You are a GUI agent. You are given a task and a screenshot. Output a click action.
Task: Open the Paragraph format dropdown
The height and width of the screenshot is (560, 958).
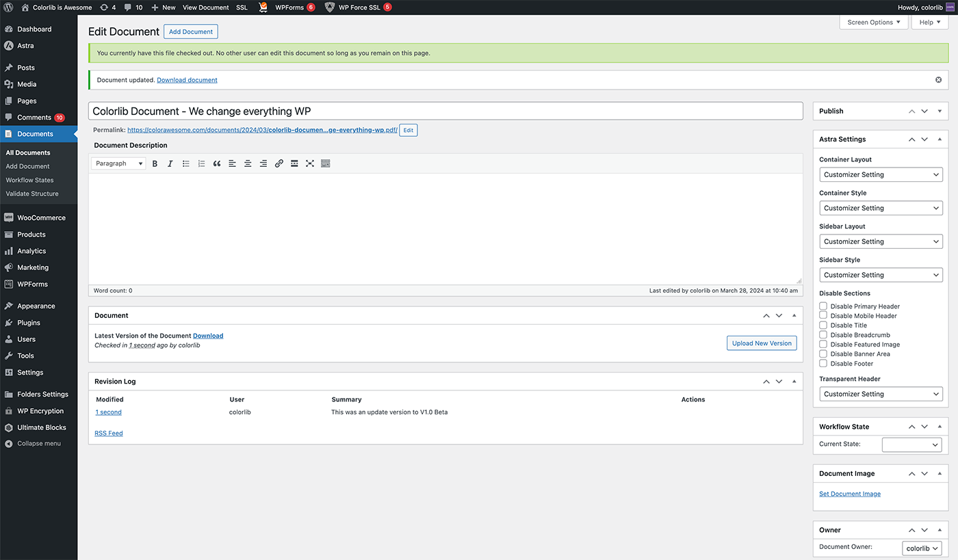click(x=119, y=163)
